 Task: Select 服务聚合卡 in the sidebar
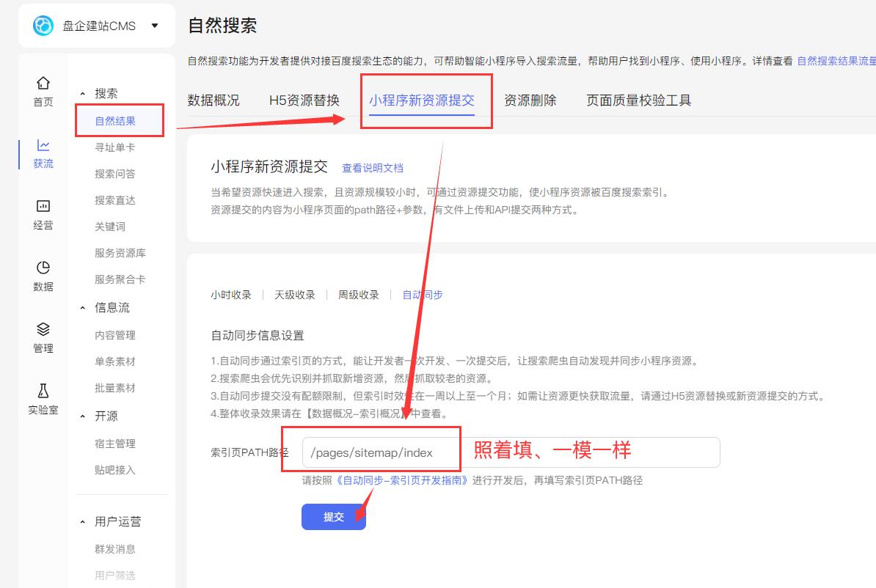click(x=120, y=279)
